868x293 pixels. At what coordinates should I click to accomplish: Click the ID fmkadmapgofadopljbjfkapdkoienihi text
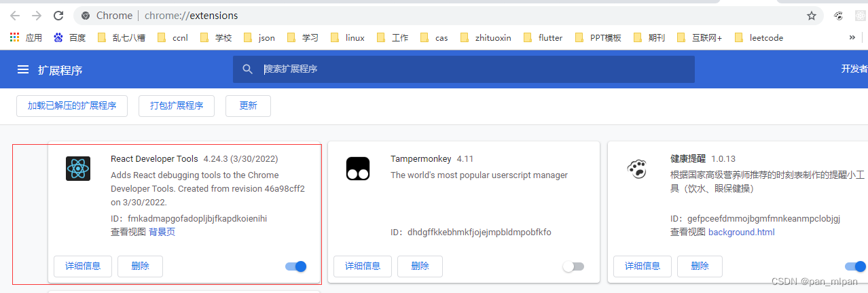[189, 219]
